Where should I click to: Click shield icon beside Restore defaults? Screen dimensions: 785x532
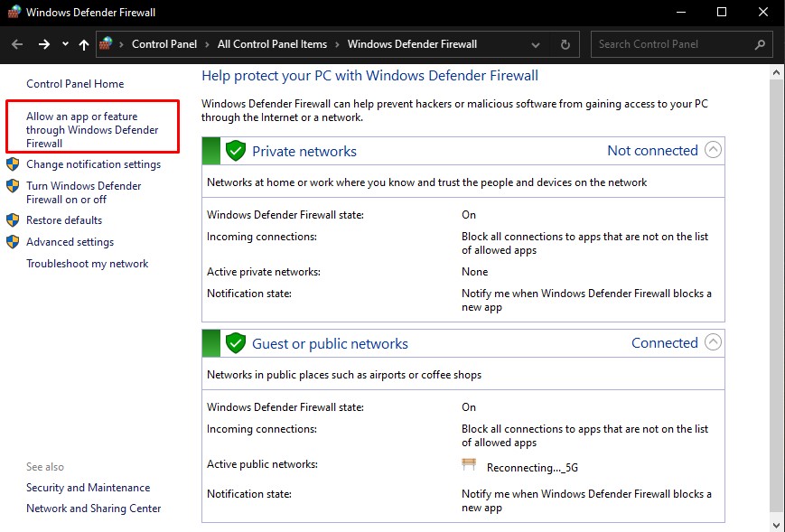[x=13, y=220]
